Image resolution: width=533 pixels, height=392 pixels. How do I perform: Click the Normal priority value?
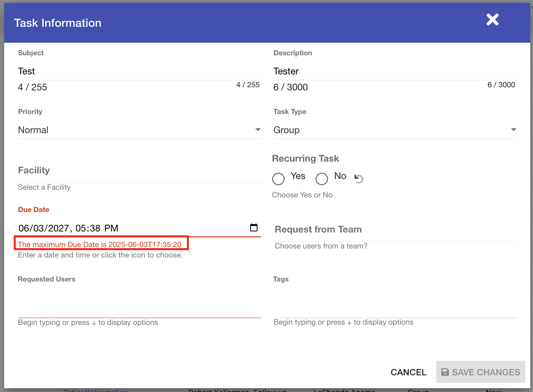(33, 130)
